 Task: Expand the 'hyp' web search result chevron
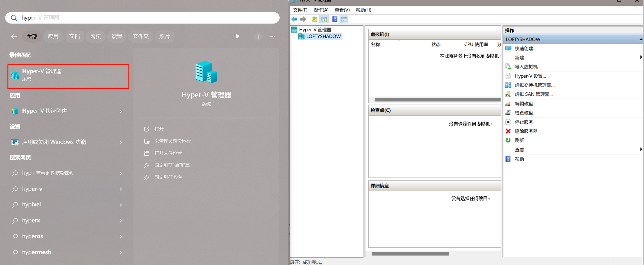(x=121, y=173)
